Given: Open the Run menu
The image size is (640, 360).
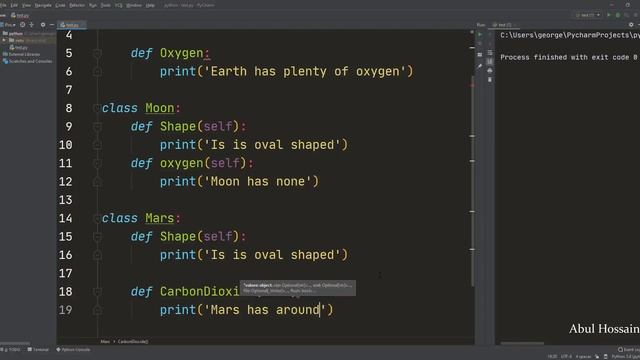Looking at the screenshot, I should pos(93,5).
